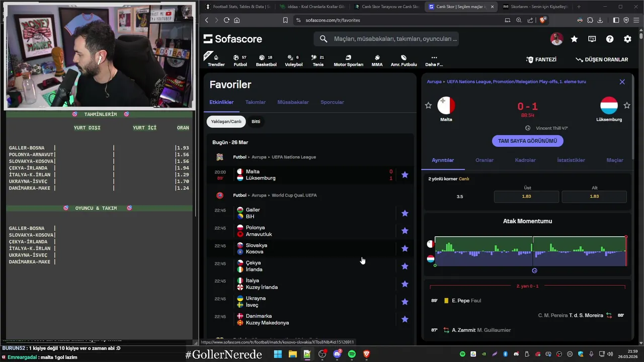Open the breadcrumb UEFA Nations League Play-offs link
The width and height of the screenshot is (644, 362).
pos(516,81)
